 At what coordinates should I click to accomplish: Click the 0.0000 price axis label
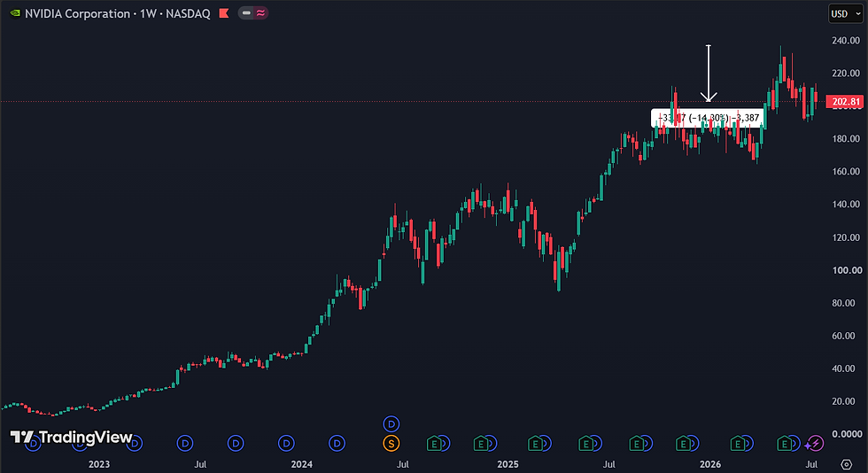point(847,434)
